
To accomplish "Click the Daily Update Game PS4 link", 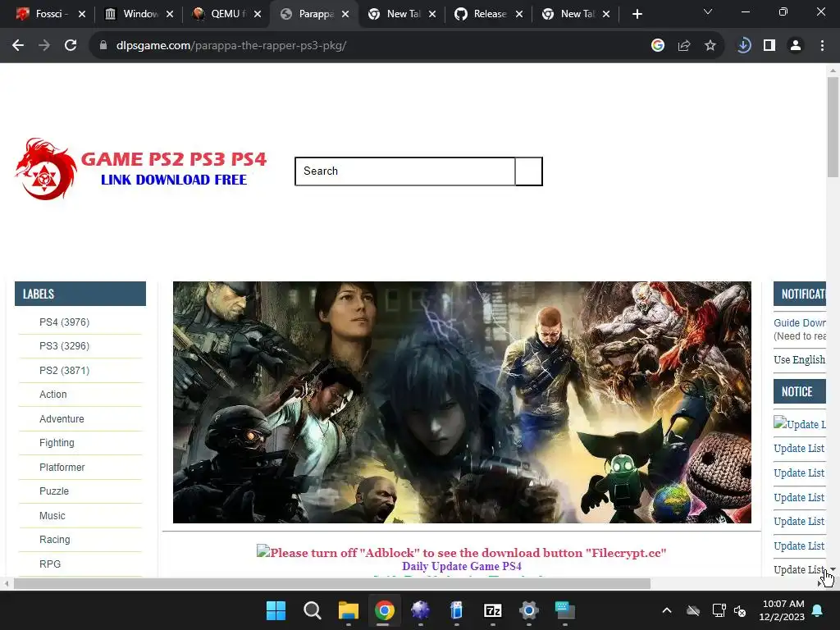I will (462, 566).
